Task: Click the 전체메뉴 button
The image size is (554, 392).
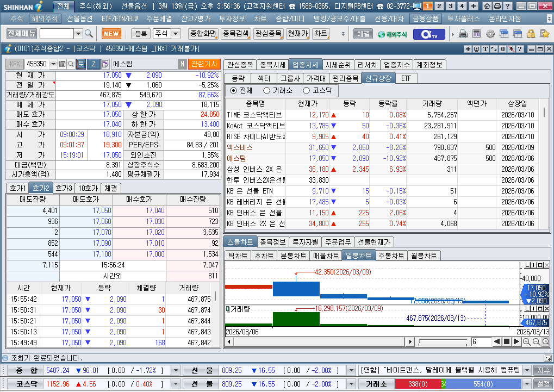Action: (22, 34)
